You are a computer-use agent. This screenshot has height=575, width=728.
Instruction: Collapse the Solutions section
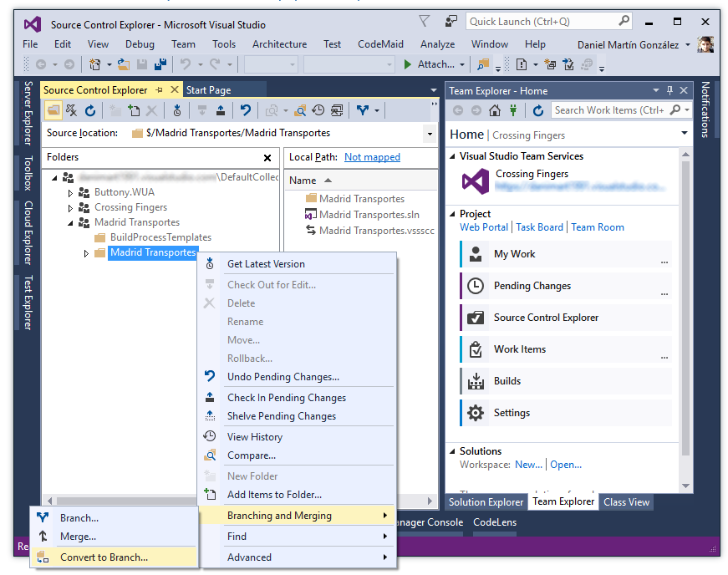click(453, 451)
